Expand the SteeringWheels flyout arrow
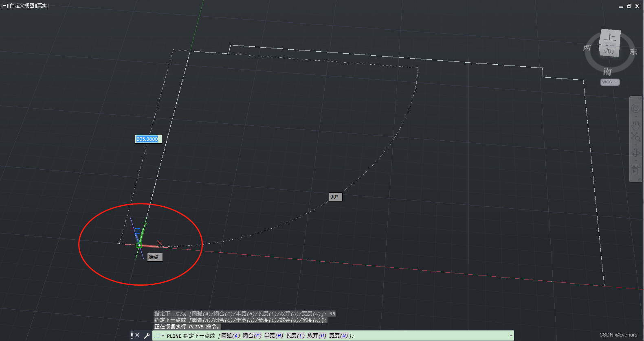This screenshot has width=644, height=341. point(636,116)
